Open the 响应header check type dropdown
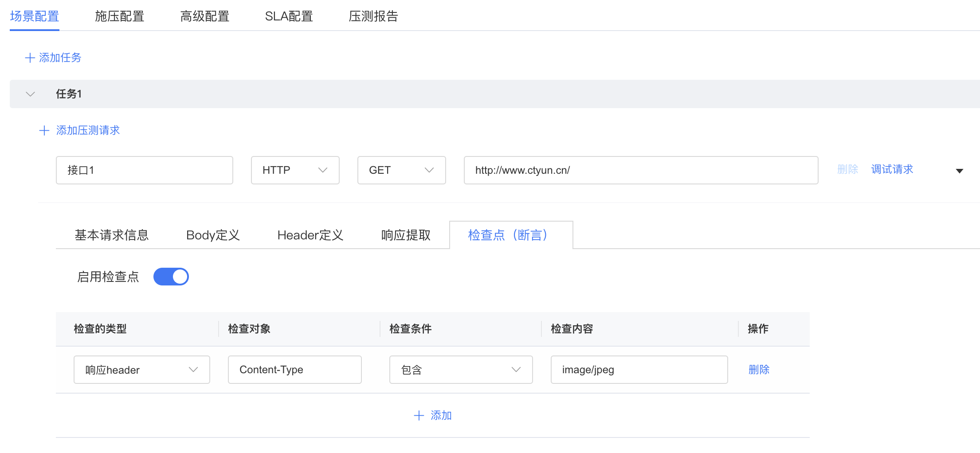This screenshot has height=453, width=980. [x=141, y=370]
